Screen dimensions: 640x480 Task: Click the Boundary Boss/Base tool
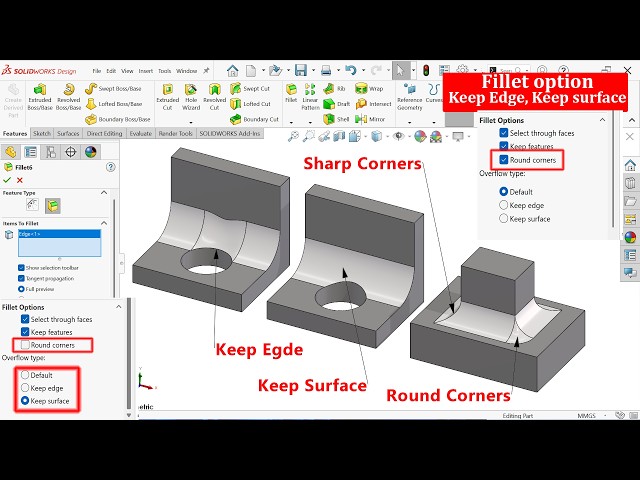[x=118, y=119]
